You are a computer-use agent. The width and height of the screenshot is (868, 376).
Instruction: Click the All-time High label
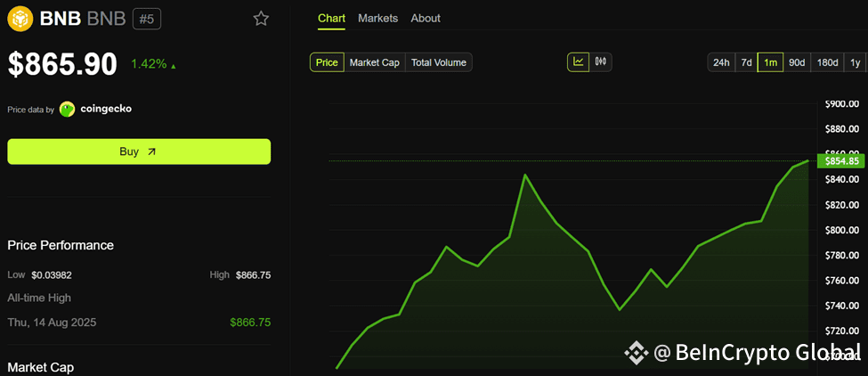tap(39, 298)
